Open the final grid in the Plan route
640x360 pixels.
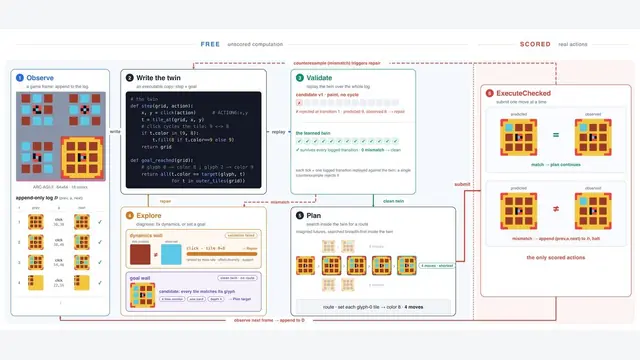coord(407,265)
